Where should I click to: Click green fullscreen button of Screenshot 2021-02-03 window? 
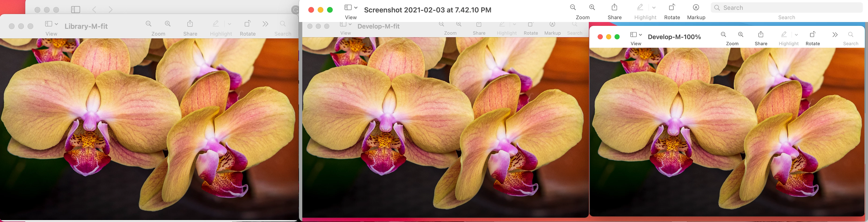(x=330, y=10)
